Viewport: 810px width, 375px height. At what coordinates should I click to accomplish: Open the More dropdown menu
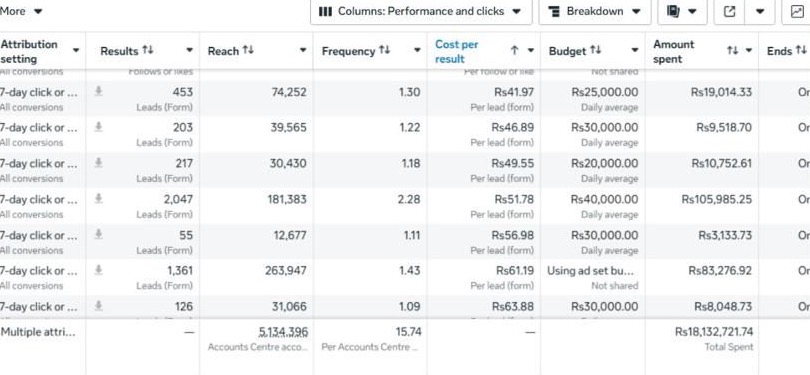(21, 11)
